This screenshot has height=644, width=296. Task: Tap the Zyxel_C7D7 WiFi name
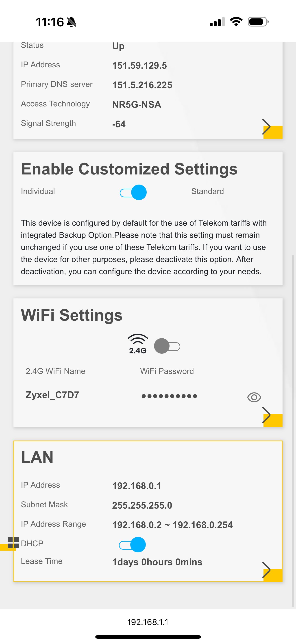click(52, 395)
